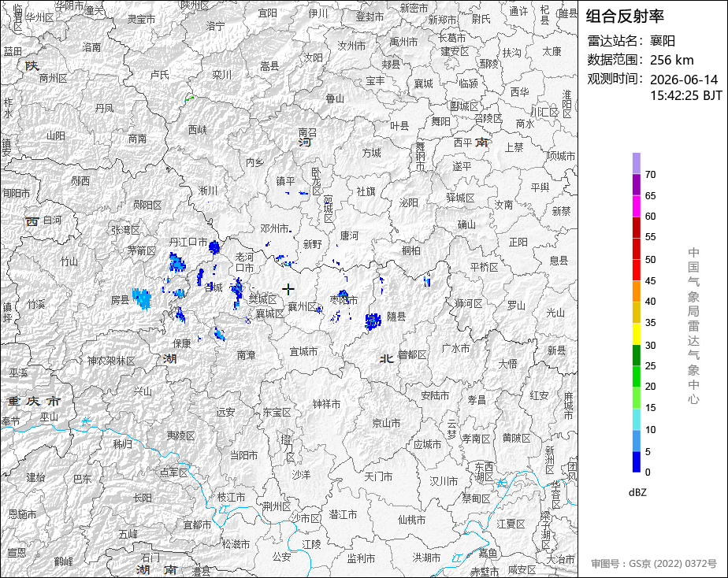
Task: Click the legend value '45'
Action: (x=651, y=281)
